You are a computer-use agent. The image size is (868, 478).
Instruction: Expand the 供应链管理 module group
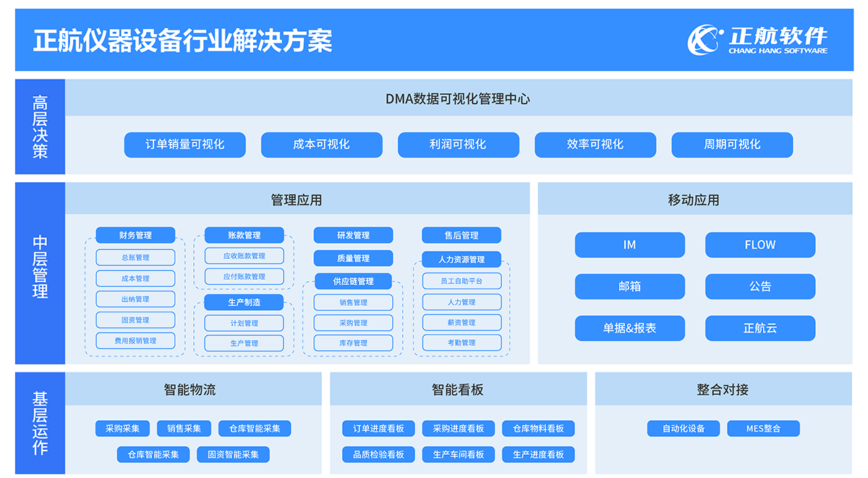click(x=353, y=281)
